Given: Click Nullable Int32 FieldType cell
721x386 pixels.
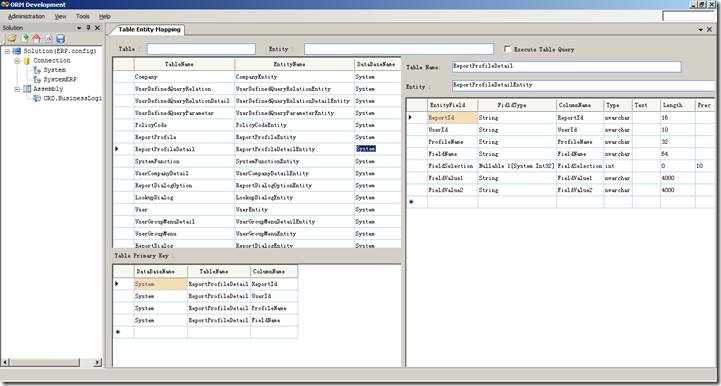Looking at the screenshot, I should 517,166.
